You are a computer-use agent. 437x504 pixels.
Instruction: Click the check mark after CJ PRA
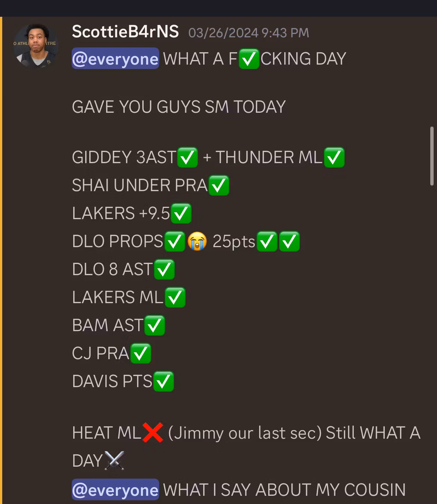pyautogui.click(x=140, y=353)
